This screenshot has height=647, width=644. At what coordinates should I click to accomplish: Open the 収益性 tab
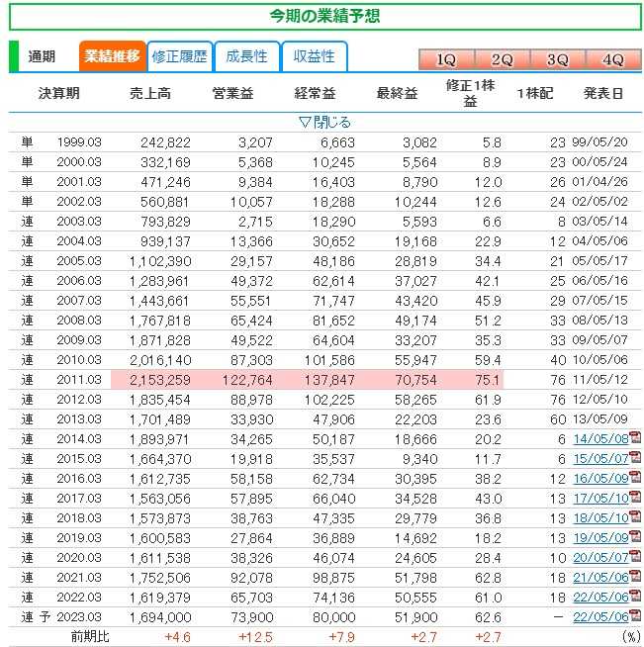[314, 56]
